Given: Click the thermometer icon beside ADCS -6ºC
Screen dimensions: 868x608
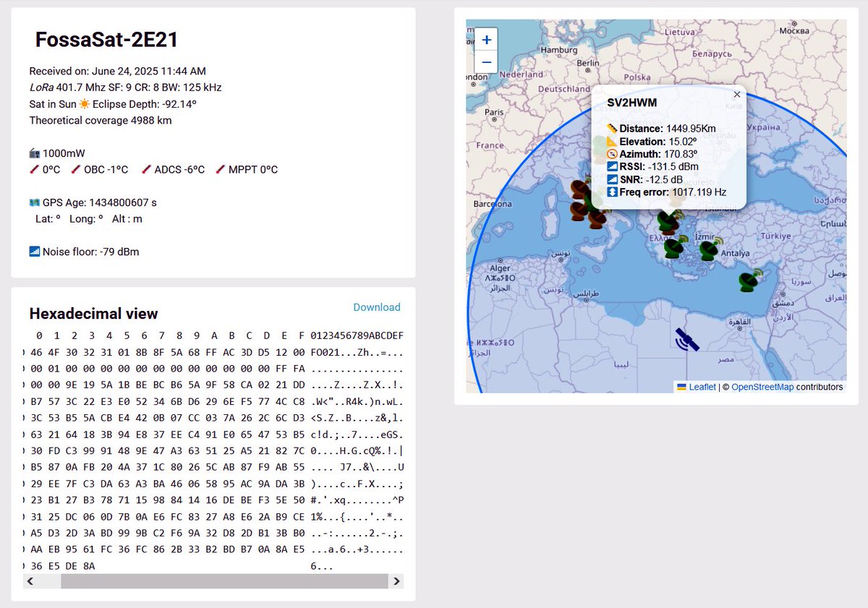Looking at the screenshot, I should point(147,170).
